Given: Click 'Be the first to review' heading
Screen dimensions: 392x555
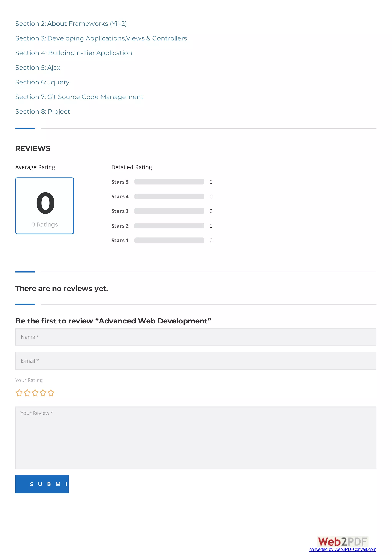Looking at the screenshot, I should coord(113,321).
